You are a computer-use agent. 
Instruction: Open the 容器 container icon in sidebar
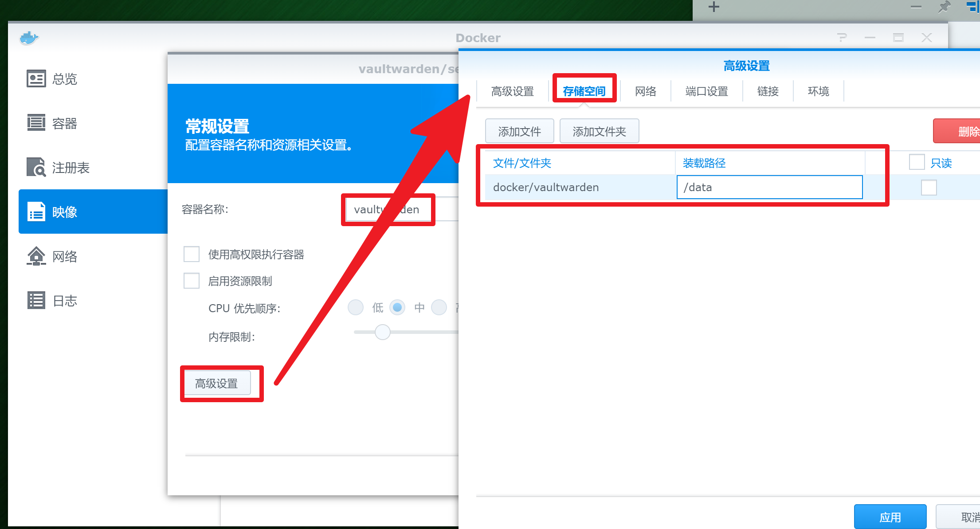36,123
